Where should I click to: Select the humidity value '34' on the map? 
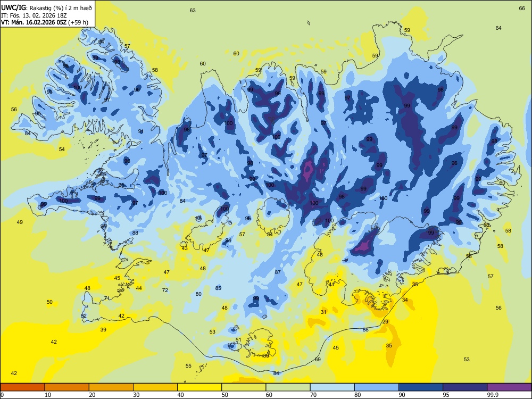coord(405,300)
